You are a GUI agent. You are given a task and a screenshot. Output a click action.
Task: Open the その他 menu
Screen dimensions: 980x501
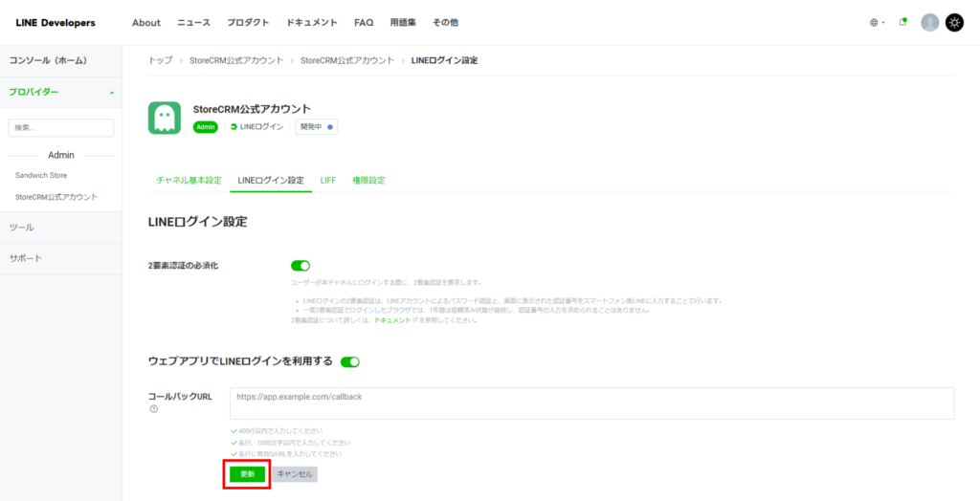click(x=445, y=23)
